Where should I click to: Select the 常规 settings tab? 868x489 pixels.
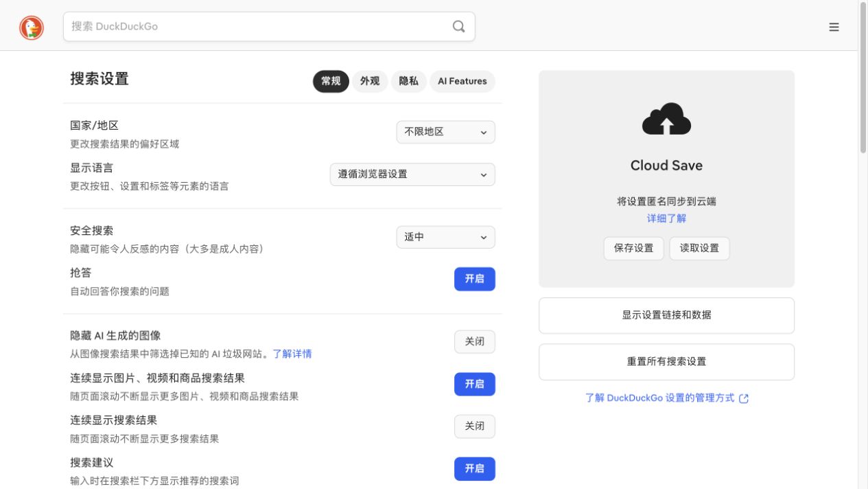point(331,81)
